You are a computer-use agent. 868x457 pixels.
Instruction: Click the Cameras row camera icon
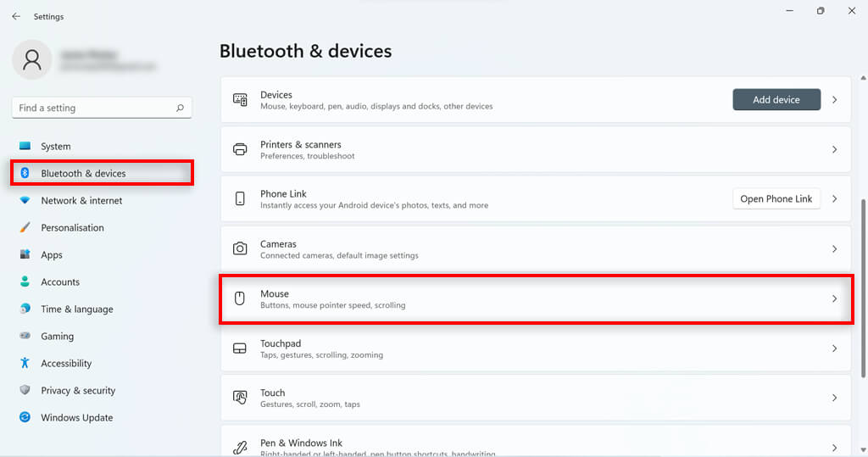240,249
